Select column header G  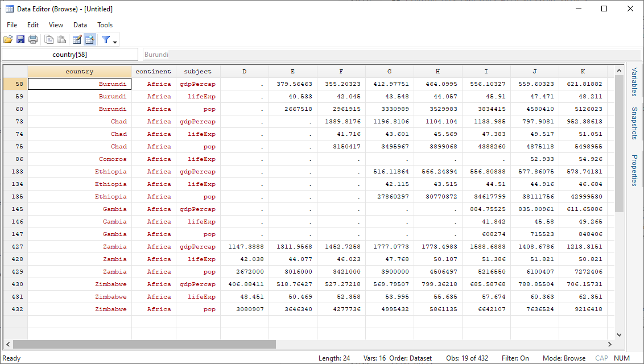[x=389, y=72]
